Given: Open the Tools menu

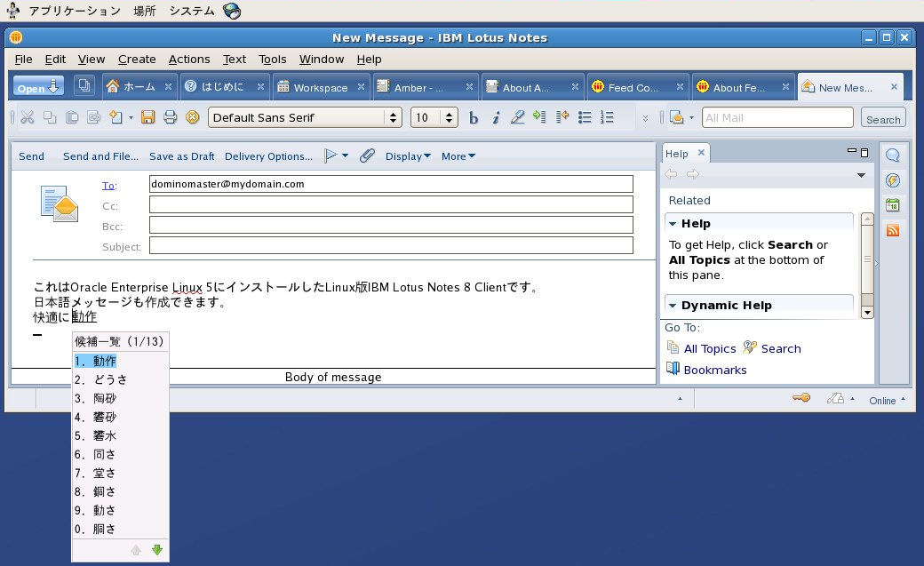Looking at the screenshot, I should point(272,59).
